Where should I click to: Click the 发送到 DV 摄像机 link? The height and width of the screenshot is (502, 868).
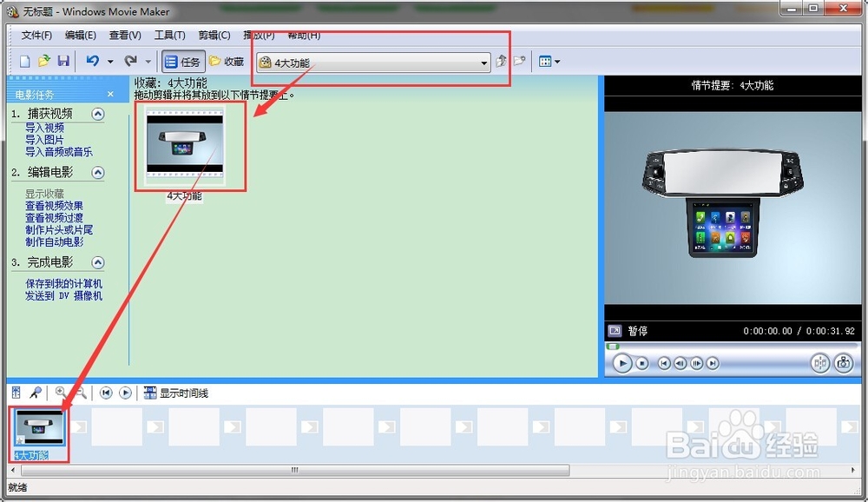[x=63, y=296]
